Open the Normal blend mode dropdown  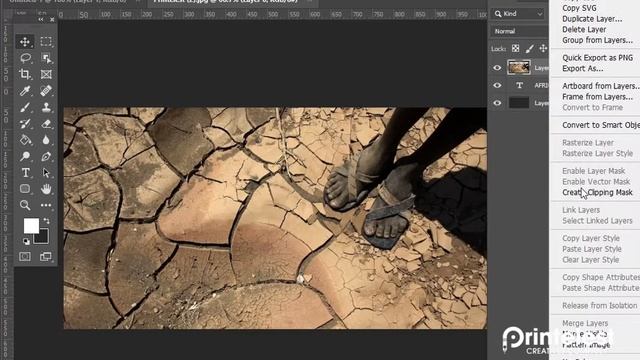coord(519,31)
